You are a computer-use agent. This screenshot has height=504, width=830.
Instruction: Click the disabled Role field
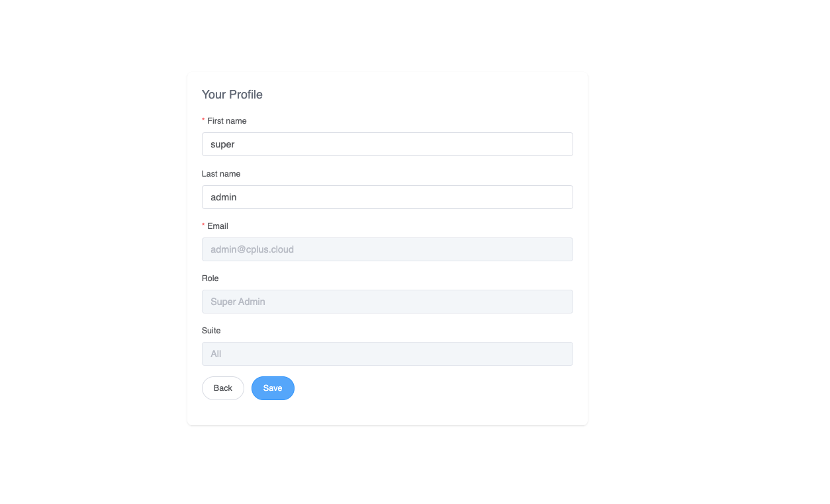387,302
